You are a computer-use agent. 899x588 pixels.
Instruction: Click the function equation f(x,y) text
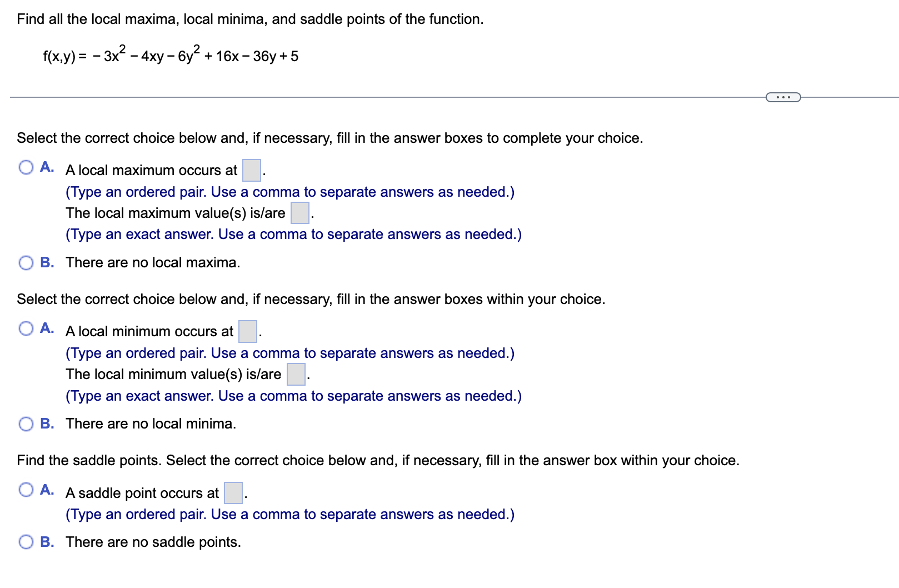pyautogui.click(x=170, y=54)
